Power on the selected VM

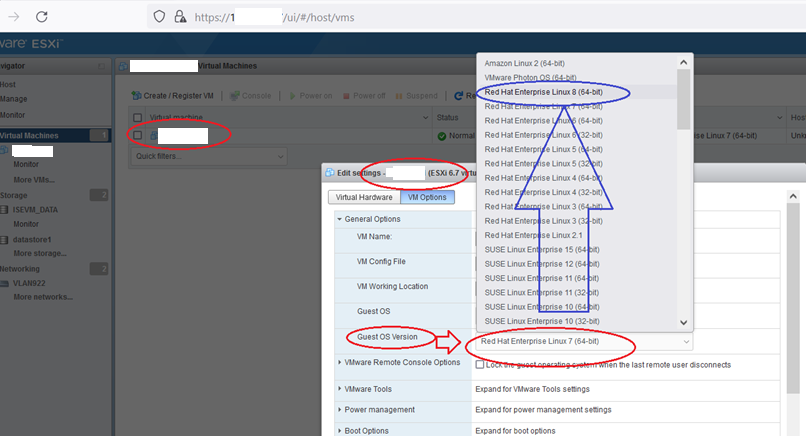click(310, 96)
